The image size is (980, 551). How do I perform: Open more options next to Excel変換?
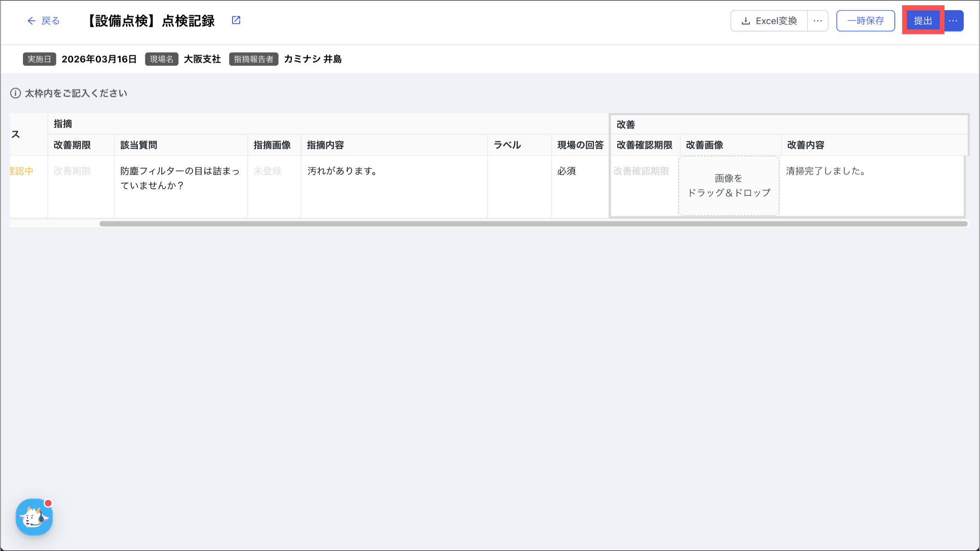click(x=818, y=21)
